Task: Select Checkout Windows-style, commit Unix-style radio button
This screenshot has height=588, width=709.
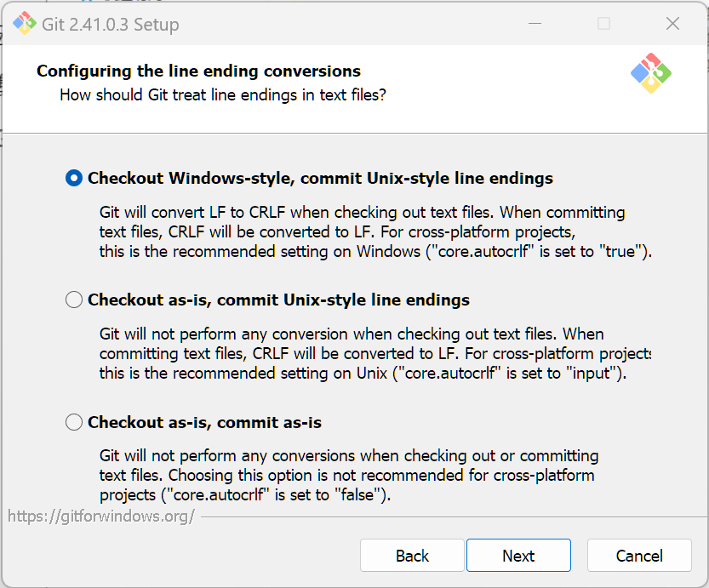Action: pyautogui.click(x=75, y=178)
